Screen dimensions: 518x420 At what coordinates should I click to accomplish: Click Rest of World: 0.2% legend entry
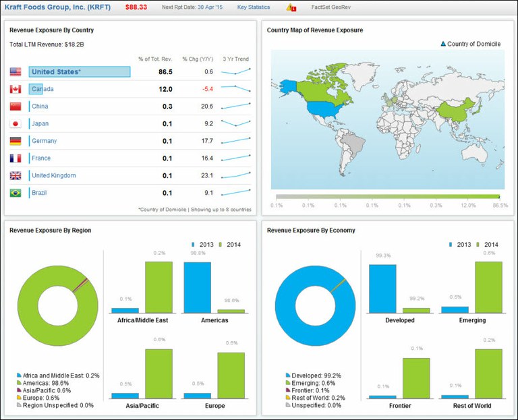(316, 398)
